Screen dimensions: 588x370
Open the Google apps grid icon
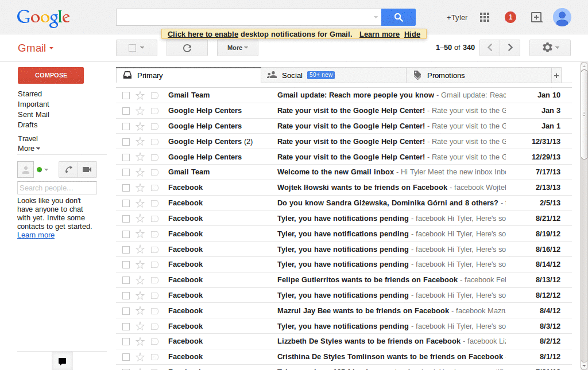485,17
